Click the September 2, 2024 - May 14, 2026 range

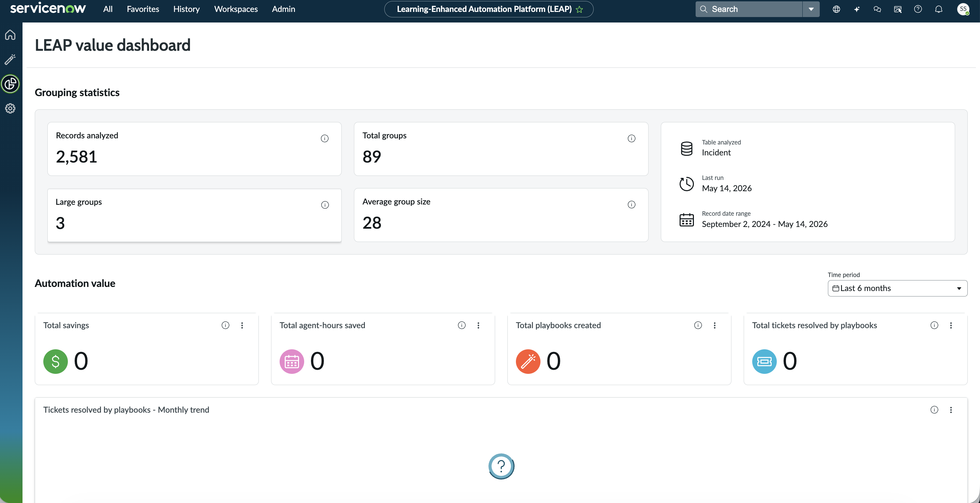tap(765, 224)
